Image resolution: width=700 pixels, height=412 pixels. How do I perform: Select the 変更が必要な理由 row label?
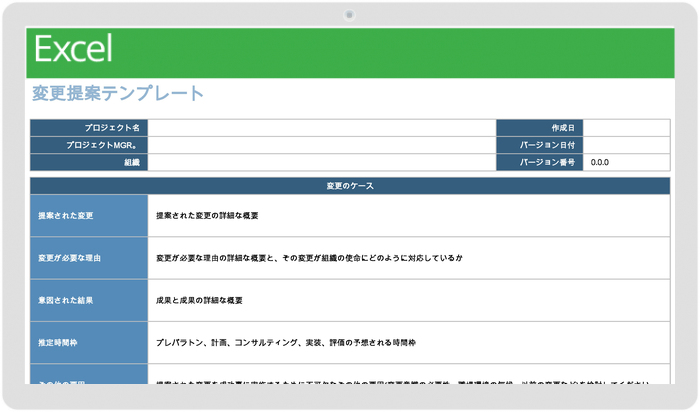[x=89, y=258]
